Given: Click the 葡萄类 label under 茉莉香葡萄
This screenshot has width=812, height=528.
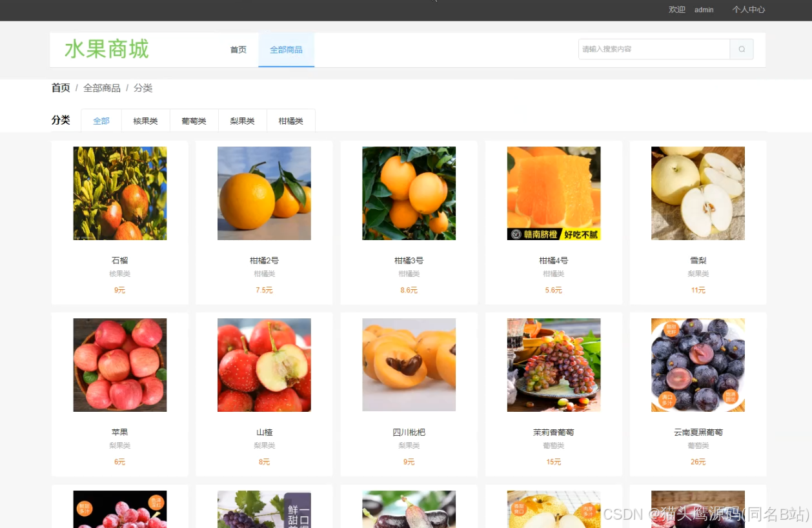Looking at the screenshot, I should (554, 446).
